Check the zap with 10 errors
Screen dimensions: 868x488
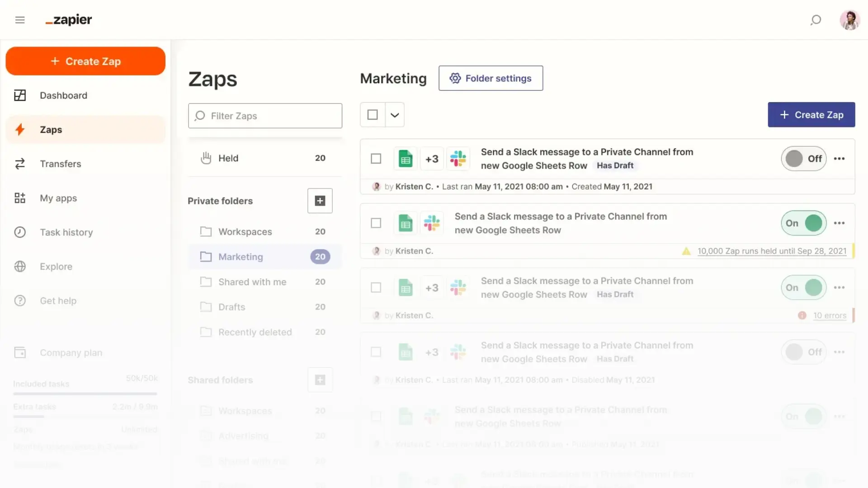tap(376, 288)
